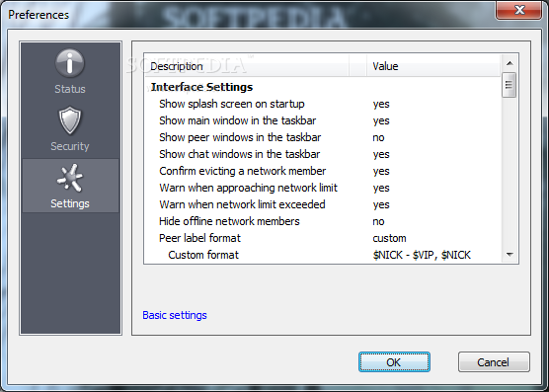Click 'yes' value for main window taskbar
549x392 pixels.
[x=381, y=121]
